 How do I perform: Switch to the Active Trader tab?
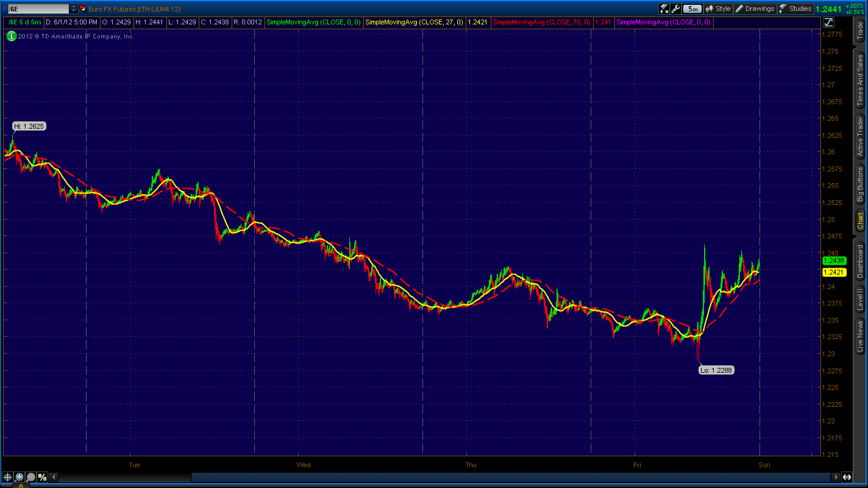tap(860, 137)
